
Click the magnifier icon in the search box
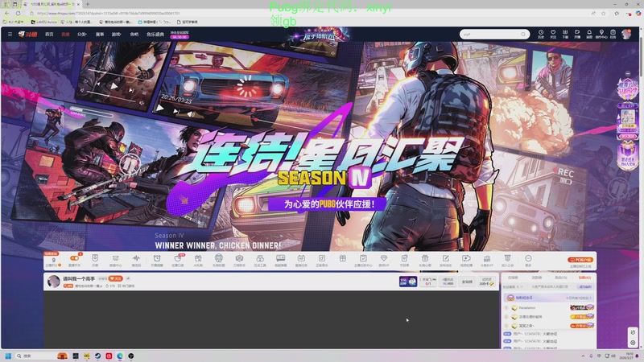(523, 35)
